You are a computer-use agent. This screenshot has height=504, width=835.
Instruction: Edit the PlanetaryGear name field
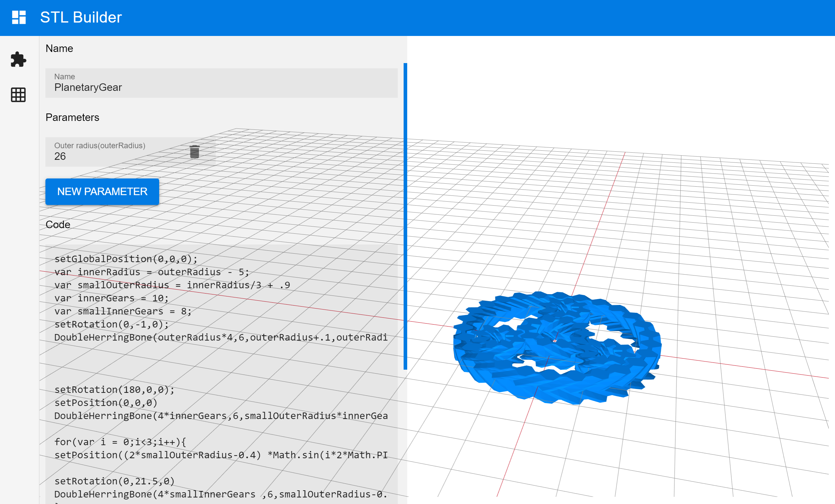coord(221,83)
